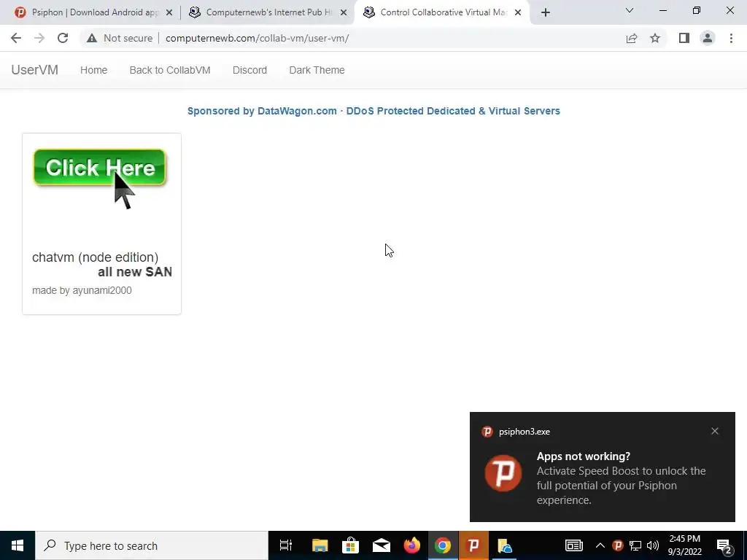Open clock showing 2:45 PM
Image resolution: width=747 pixels, height=560 pixels.
click(x=684, y=545)
